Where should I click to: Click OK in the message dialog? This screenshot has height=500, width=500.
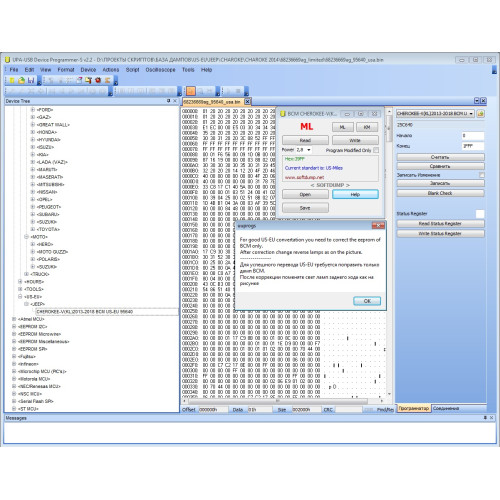pos(367,301)
